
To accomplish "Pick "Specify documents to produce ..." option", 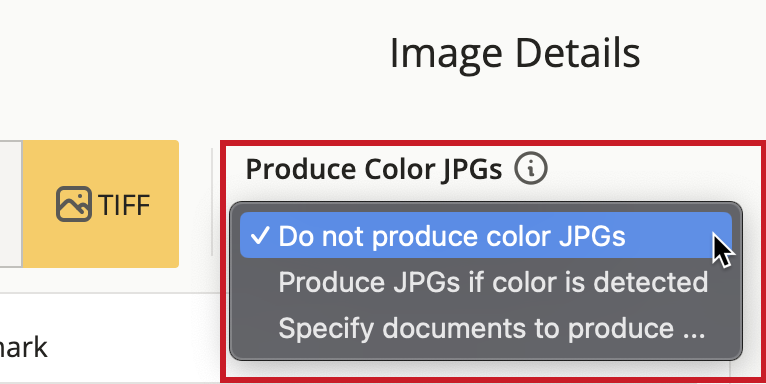I will click(486, 328).
